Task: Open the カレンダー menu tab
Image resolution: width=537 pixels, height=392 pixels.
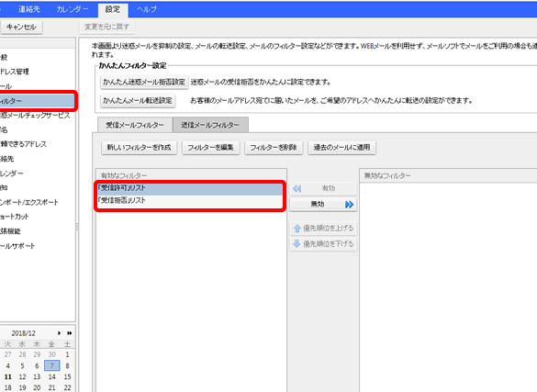Action: (x=73, y=9)
